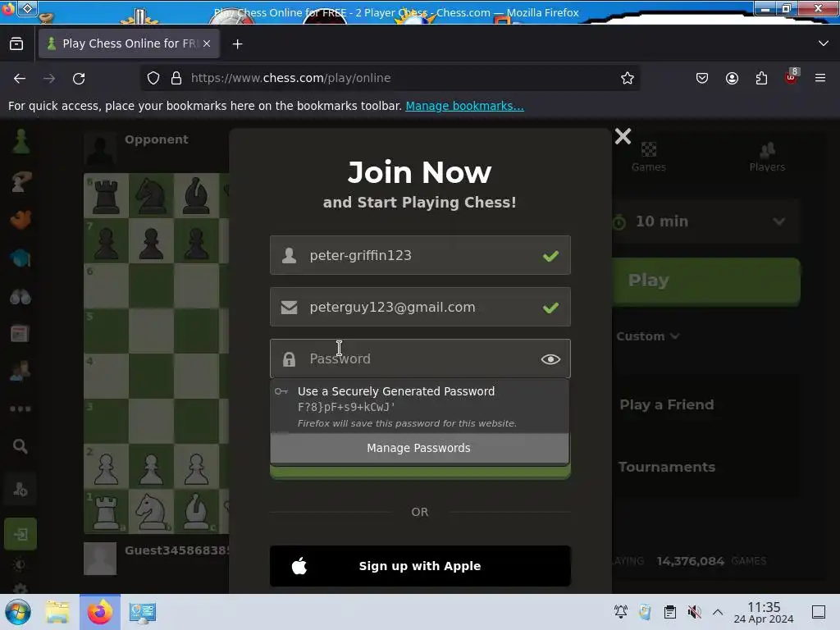Viewport: 840px width, 630px height.
Task: Open the Firefox View recent browsing icon
Action: [16, 43]
